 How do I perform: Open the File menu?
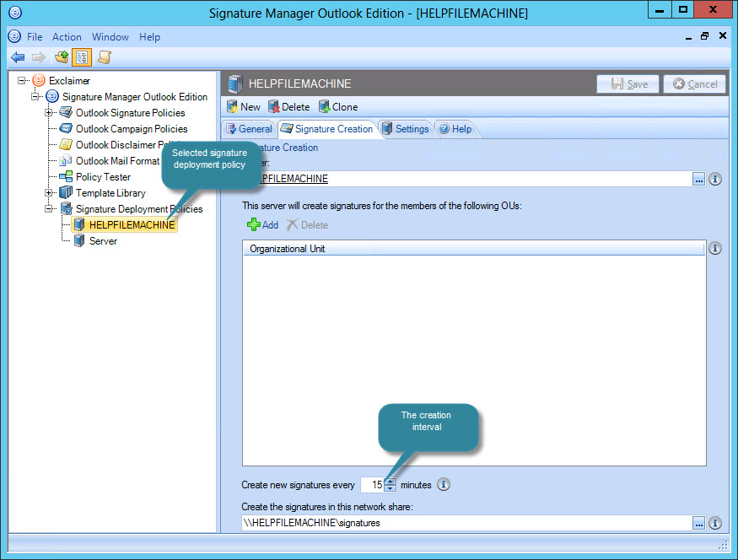coord(35,37)
